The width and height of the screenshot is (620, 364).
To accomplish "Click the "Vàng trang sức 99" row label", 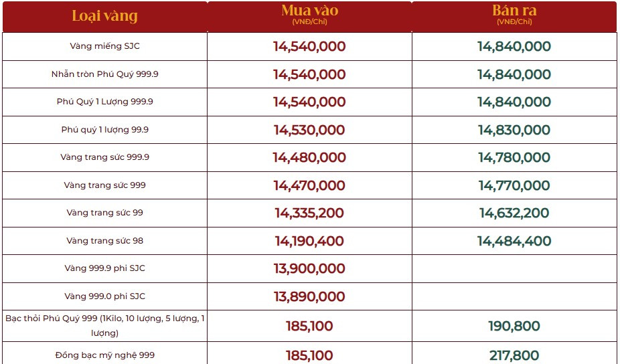I will [x=104, y=213].
